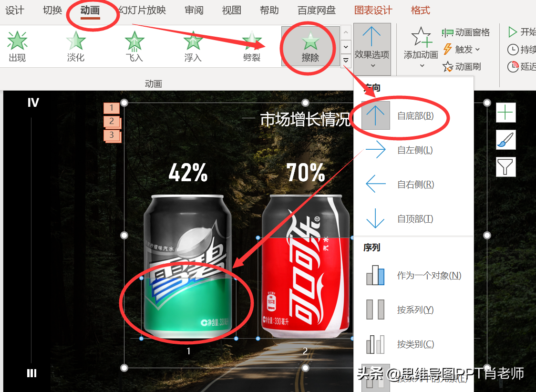This screenshot has height=392, width=536.
Task: Click axis label 2 under Coca-Cola can
Action: [305, 351]
